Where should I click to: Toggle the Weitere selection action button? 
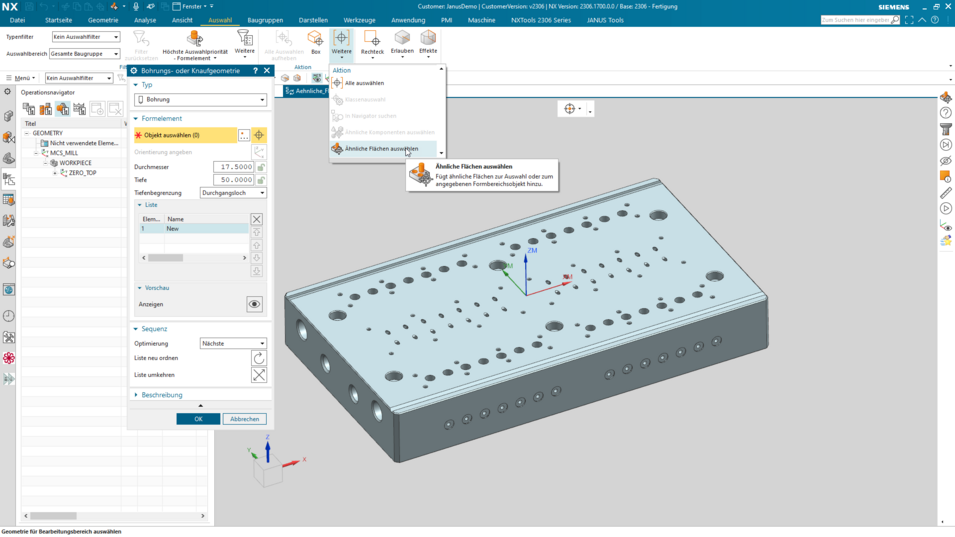341,44
